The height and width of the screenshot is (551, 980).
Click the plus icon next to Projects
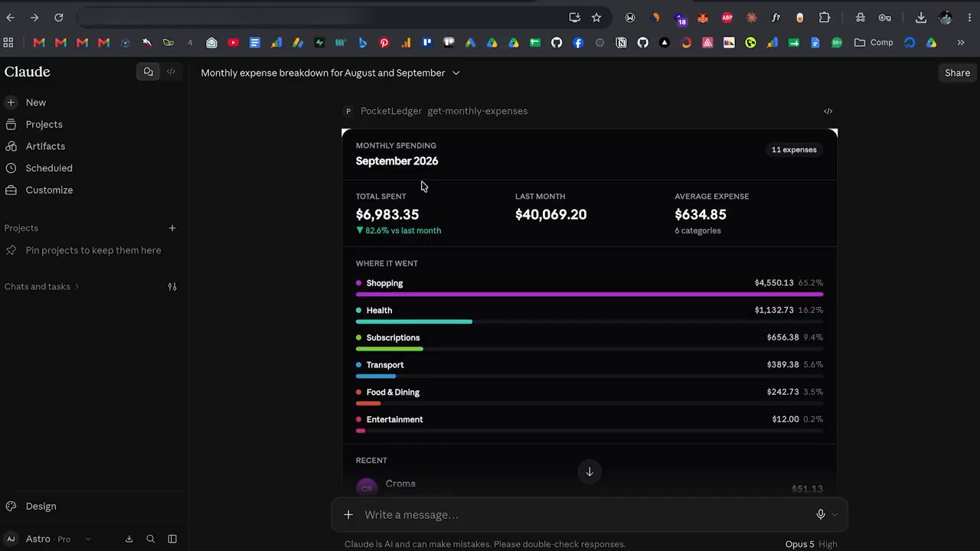[172, 228]
